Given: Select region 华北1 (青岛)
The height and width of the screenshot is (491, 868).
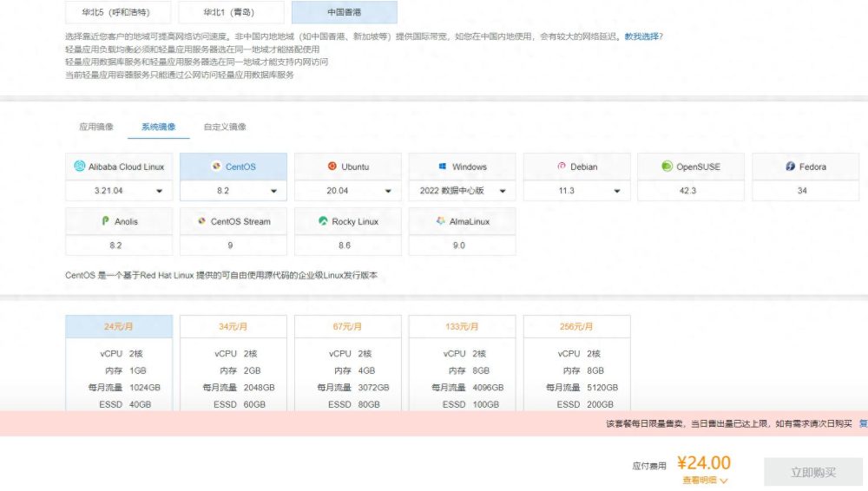Looking at the screenshot, I should (232, 12).
